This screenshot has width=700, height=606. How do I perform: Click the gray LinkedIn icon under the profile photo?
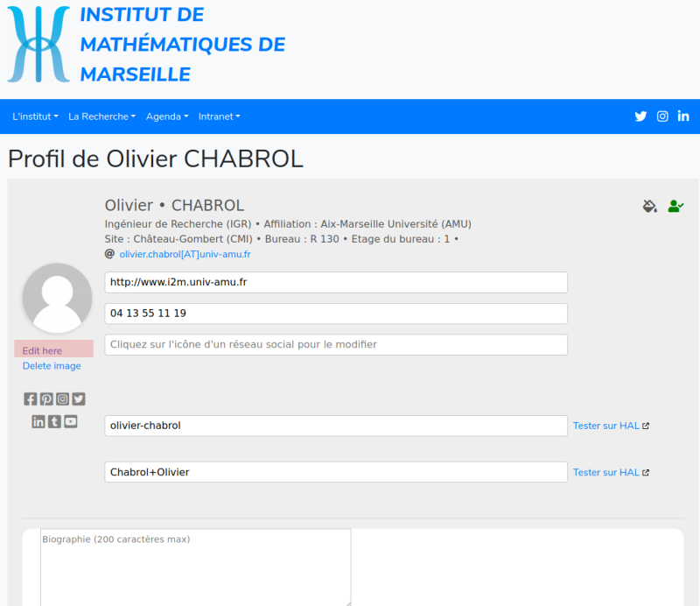click(x=38, y=421)
